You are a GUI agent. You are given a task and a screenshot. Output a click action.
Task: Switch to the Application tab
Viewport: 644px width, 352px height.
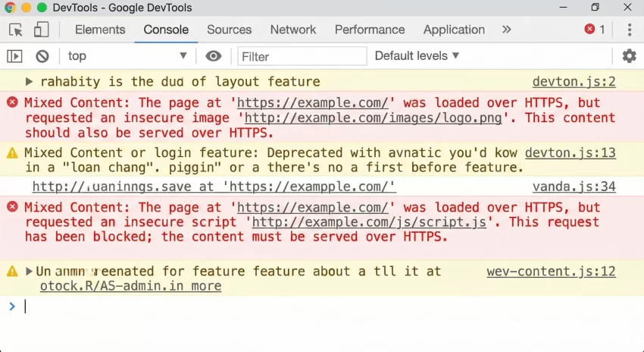coord(454,30)
